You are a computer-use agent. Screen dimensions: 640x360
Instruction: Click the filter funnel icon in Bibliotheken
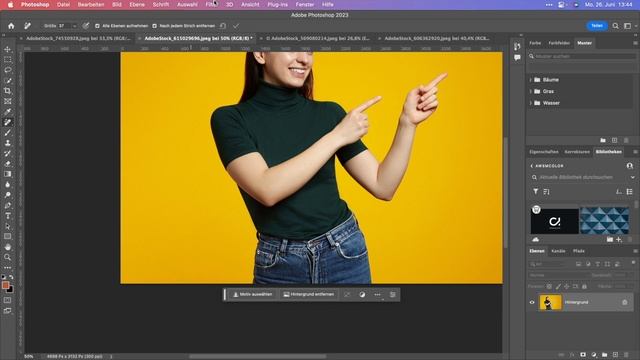pos(536,191)
